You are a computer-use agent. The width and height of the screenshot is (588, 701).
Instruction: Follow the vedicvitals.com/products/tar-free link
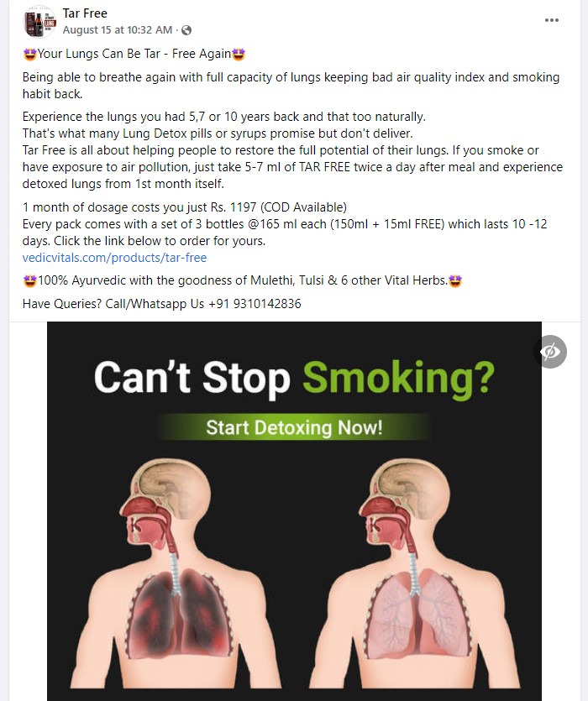114,258
